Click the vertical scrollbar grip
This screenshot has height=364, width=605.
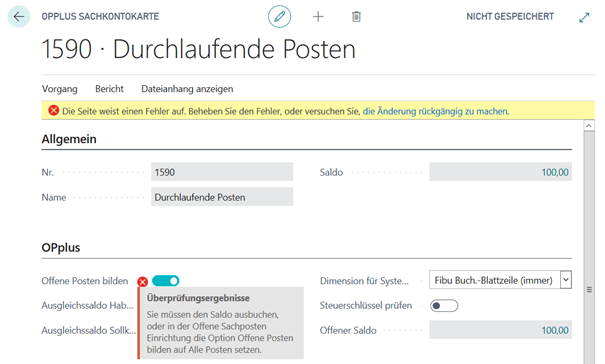(589, 290)
